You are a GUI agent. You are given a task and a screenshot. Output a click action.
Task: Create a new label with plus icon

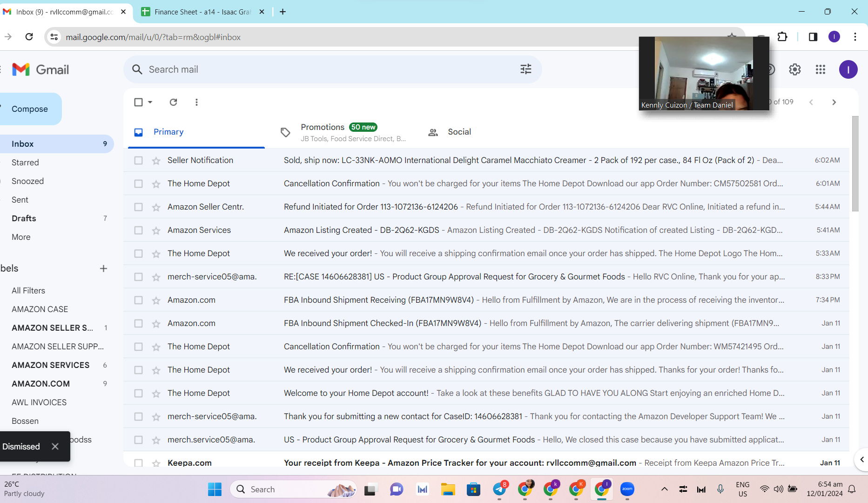(x=103, y=268)
